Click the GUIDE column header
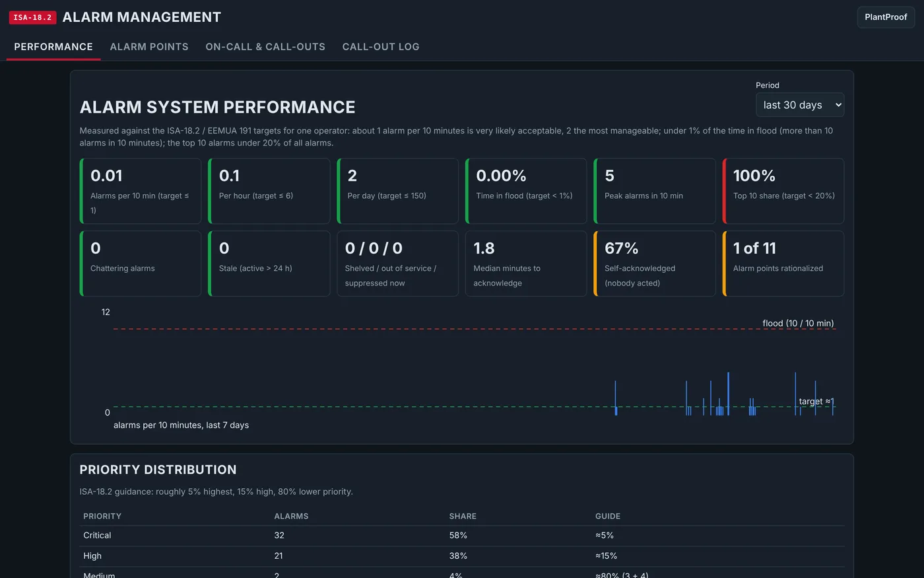Screen dimensions: 924x578 click(x=608, y=516)
